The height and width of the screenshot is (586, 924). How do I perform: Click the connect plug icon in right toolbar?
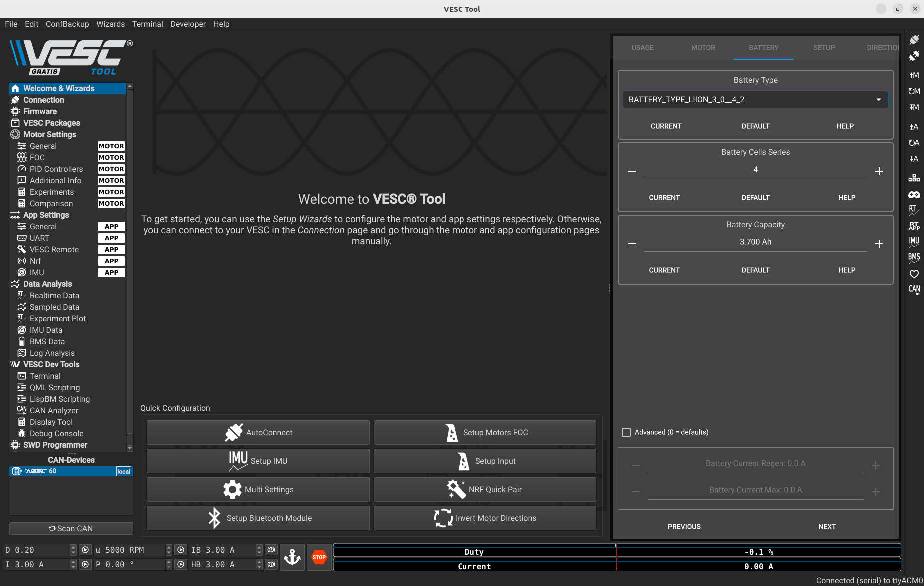click(x=914, y=40)
